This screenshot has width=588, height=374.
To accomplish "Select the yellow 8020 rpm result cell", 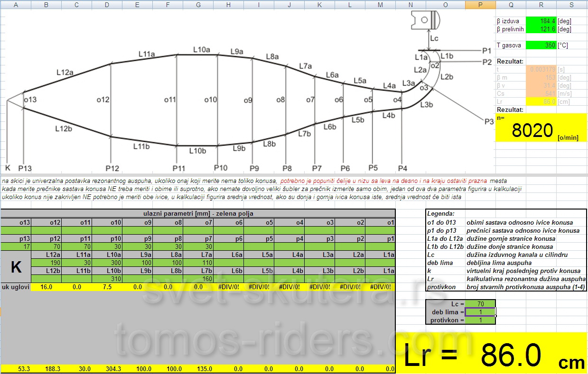I will 541,130.
